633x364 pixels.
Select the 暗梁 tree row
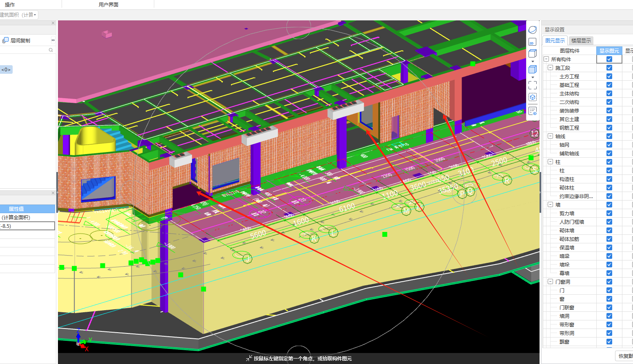coord(564,256)
